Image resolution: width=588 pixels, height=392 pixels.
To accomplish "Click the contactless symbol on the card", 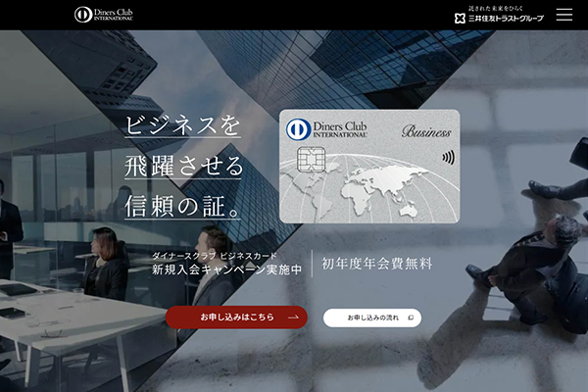I will tap(448, 158).
